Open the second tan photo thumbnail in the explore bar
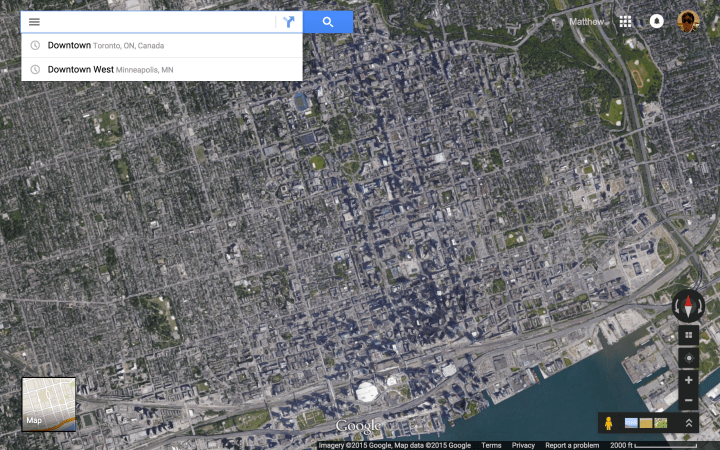Viewport: 720px width, 450px height. click(646, 423)
